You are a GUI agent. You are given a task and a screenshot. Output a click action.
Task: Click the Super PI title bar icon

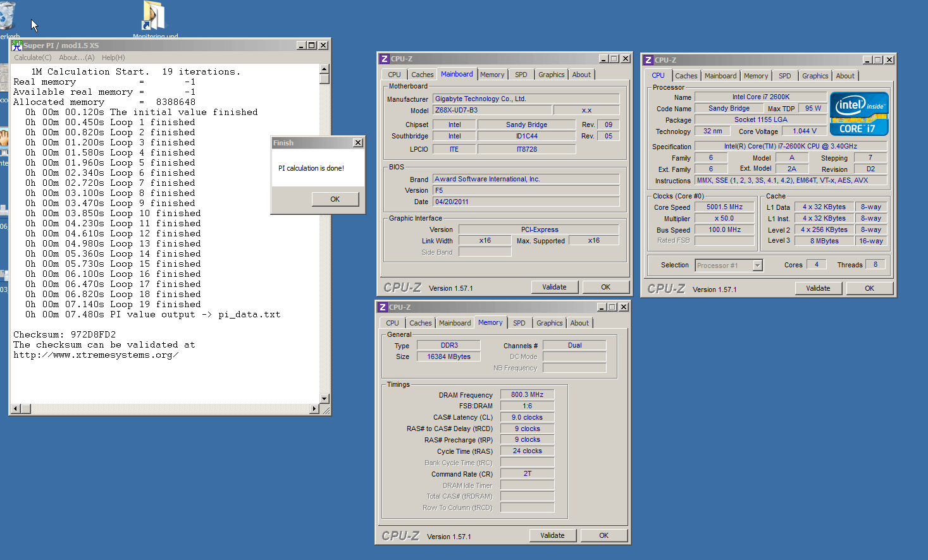pos(16,46)
